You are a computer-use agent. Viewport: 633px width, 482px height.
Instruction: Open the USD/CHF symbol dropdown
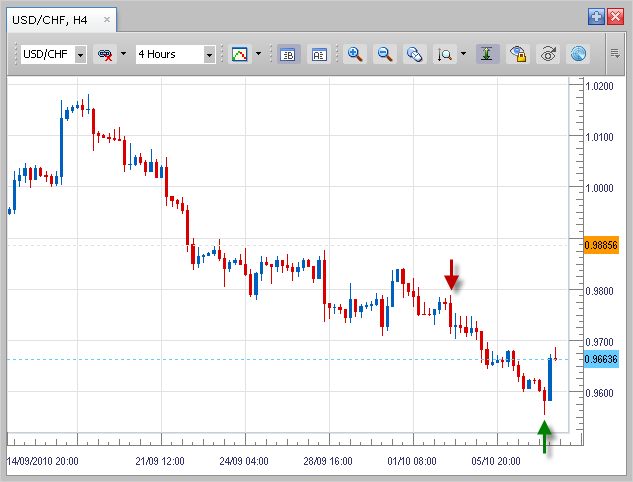[80, 54]
